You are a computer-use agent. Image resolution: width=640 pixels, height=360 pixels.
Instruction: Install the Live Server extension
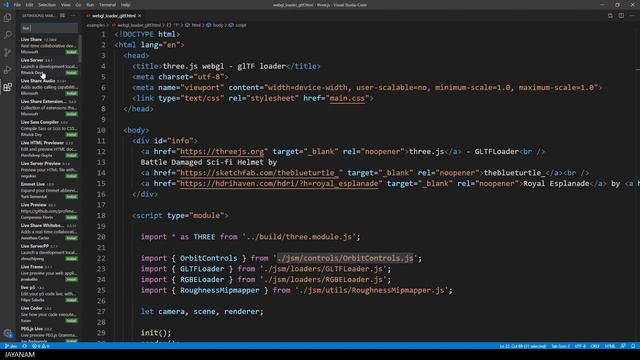(x=71, y=73)
